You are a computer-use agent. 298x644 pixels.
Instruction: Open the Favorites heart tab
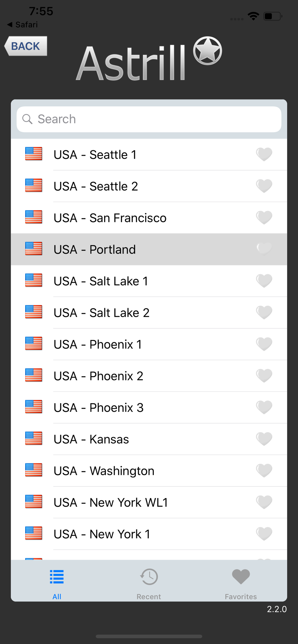click(x=241, y=576)
